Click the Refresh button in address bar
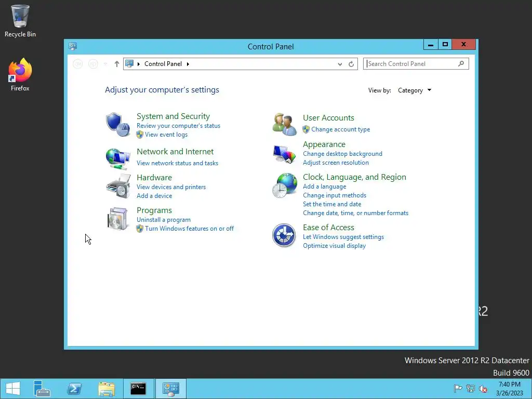 [x=351, y=64]
